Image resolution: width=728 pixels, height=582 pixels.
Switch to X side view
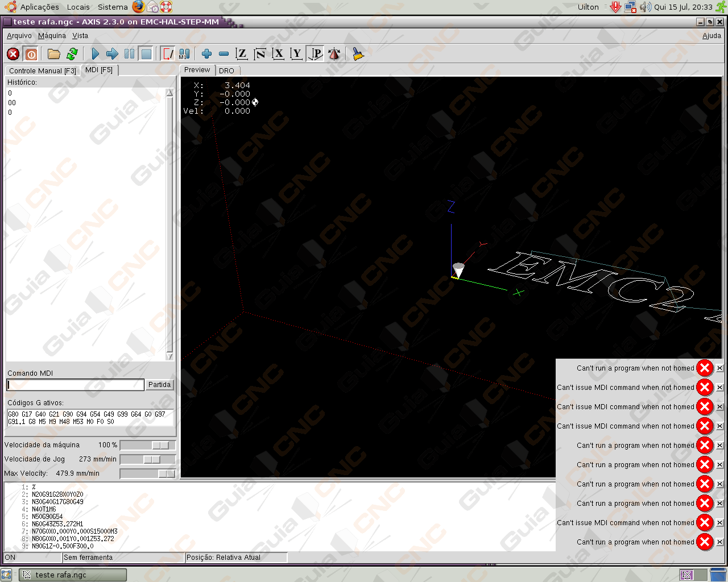tap(278, 54)
